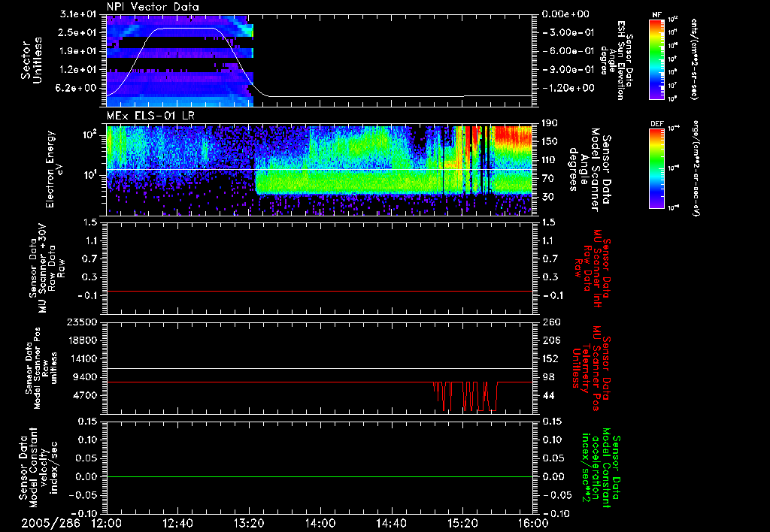The height and width of the screenshot is (532, 770).
Task: Click the 9400 scanner position tick label
Action: coord(84,377)
